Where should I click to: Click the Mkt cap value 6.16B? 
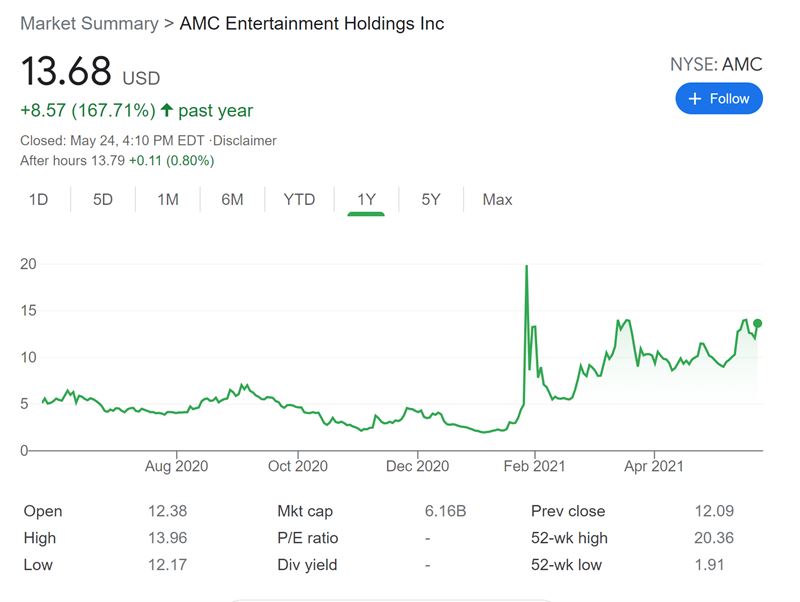point(446,511)
